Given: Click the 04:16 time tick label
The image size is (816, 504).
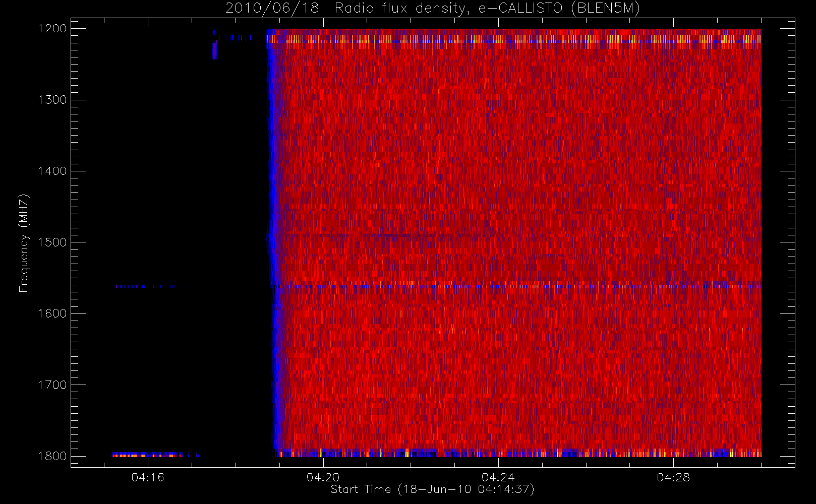Looking at the screenshot, I should (x=148, y=477).
